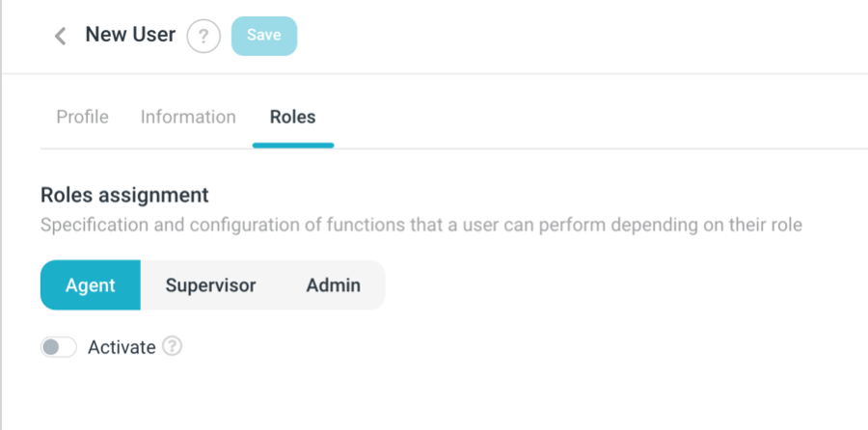
Task: Select the Admin role option
Action: (x=333, y=285)
